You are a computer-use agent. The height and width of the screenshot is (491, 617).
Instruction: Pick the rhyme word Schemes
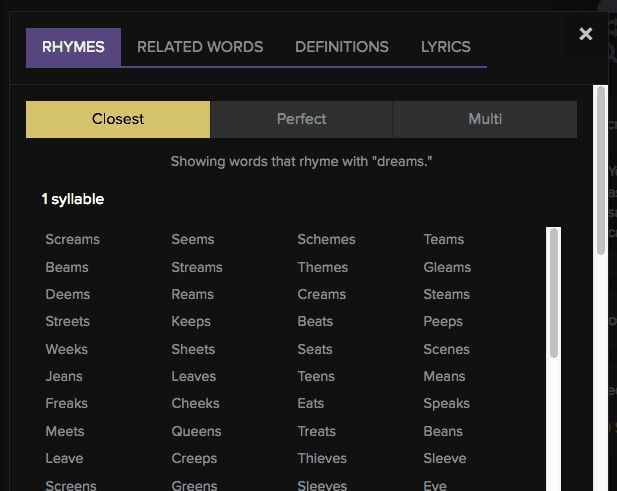tap(326, 239)
